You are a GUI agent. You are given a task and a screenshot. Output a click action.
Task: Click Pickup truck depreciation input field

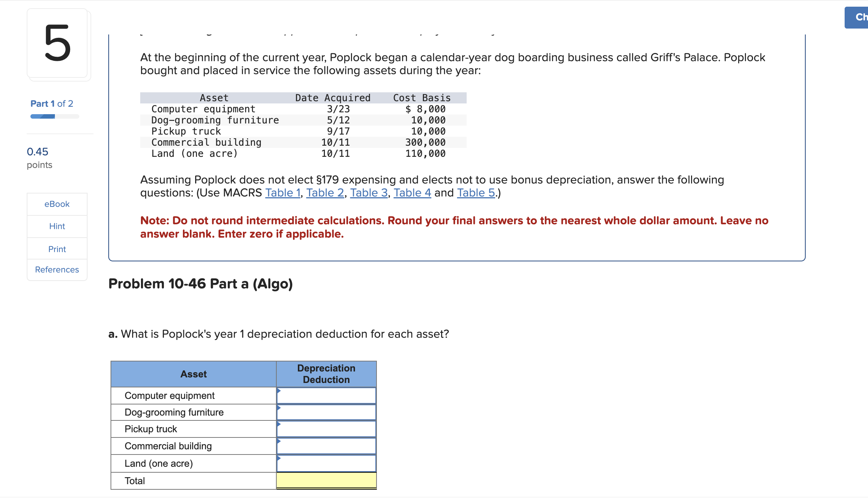(x=326, y=429)
